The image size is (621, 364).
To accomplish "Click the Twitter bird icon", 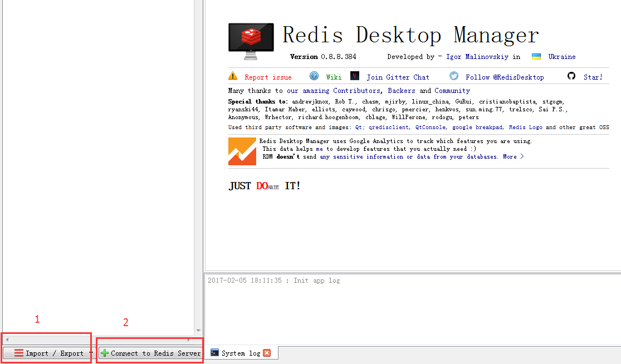I will (454, 76).
